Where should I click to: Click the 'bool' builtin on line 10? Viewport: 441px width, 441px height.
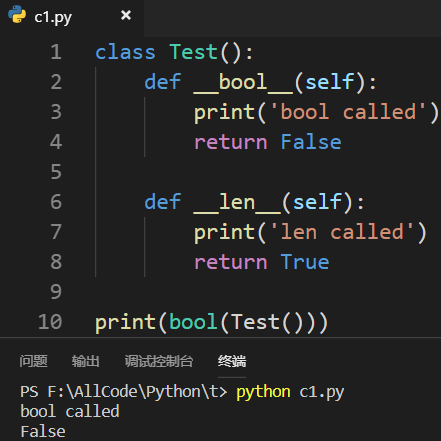tap(193, 322)
